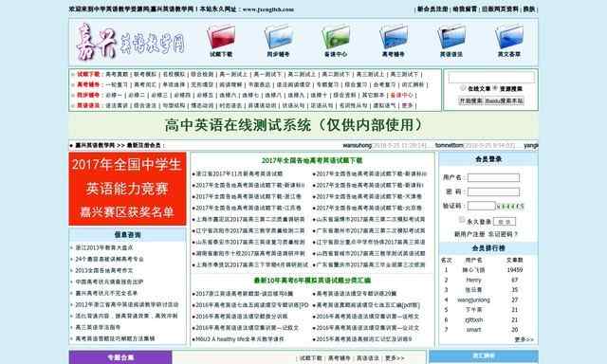Image resolution: width=607 pixels, height=364 pixels.
Task: Open the 一轮复习 menu link
Action: pyautogui.click(x=117, y=84)
